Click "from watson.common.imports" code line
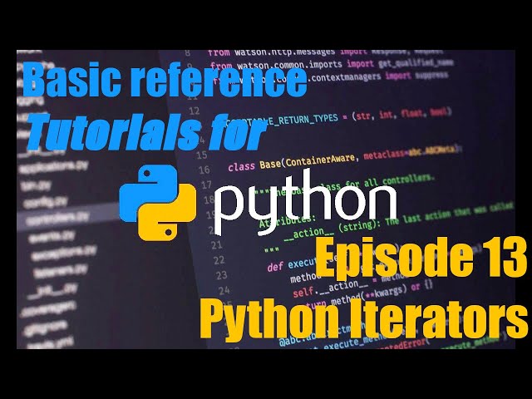The height and width of the screenshot is (399, 532). pyautogui.click(x=332, y=64)
